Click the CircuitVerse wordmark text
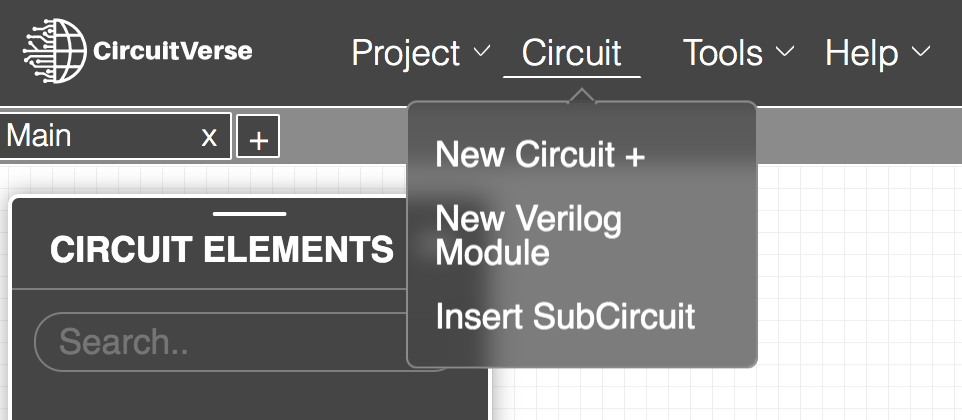Image resolution: width=962 pixels, height=420 pixels. (171, 51)
